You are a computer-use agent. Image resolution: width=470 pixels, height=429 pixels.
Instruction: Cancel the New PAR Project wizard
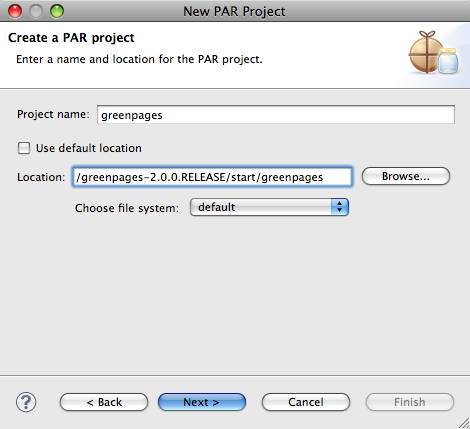pyautogui.click(x=306, y=402)
